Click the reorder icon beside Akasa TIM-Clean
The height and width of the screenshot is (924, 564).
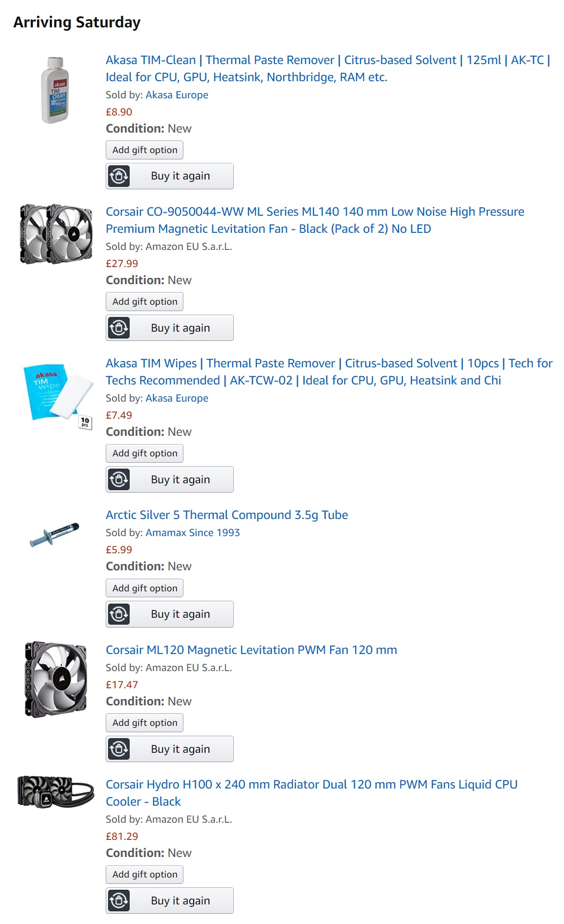[x=119, y=176]
